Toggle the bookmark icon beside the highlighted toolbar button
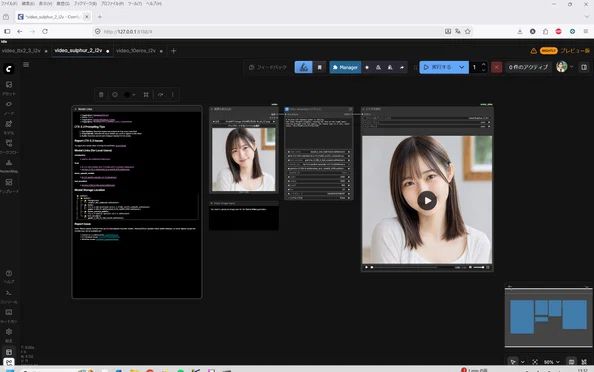This screenshot has width=594, height=372. coord(319,67)
